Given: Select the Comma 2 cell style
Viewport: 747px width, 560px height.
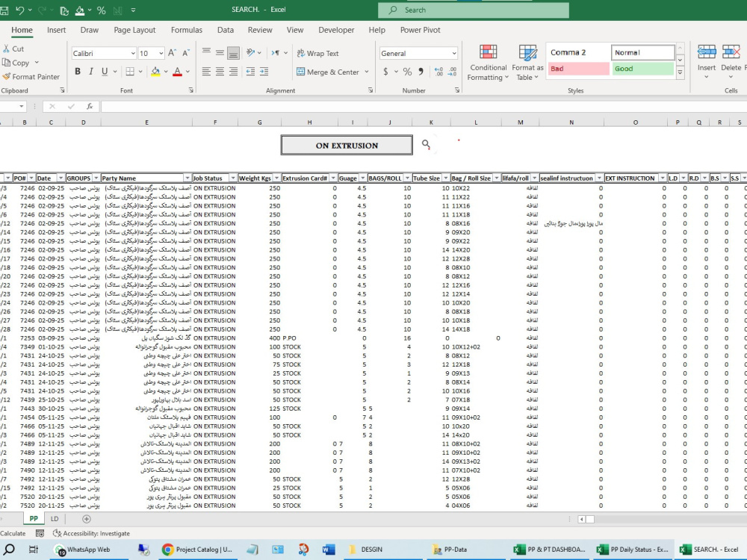Looking at the screenshot, I should coord(578,52).
